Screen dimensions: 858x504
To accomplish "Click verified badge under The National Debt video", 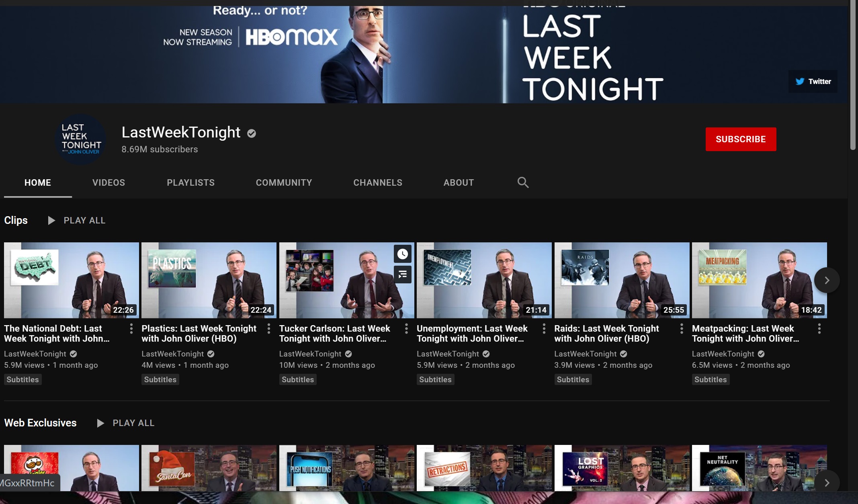I will pos(73,354).
